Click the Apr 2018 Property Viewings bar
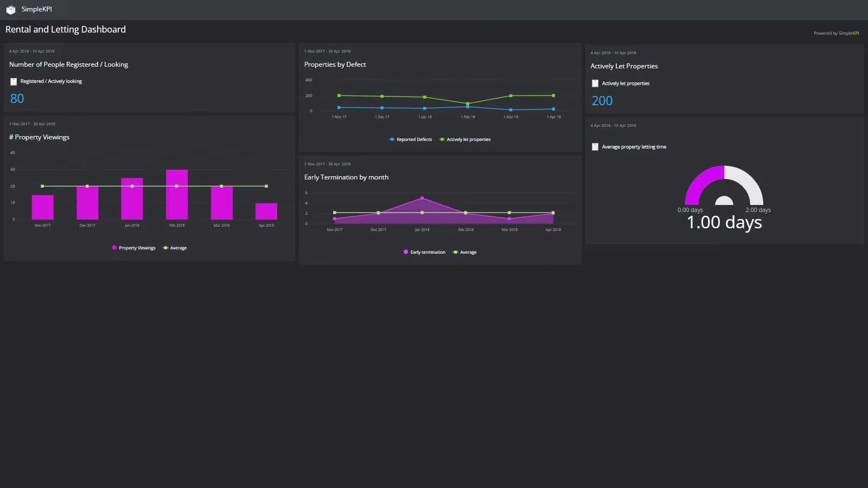 coord(266,211)
